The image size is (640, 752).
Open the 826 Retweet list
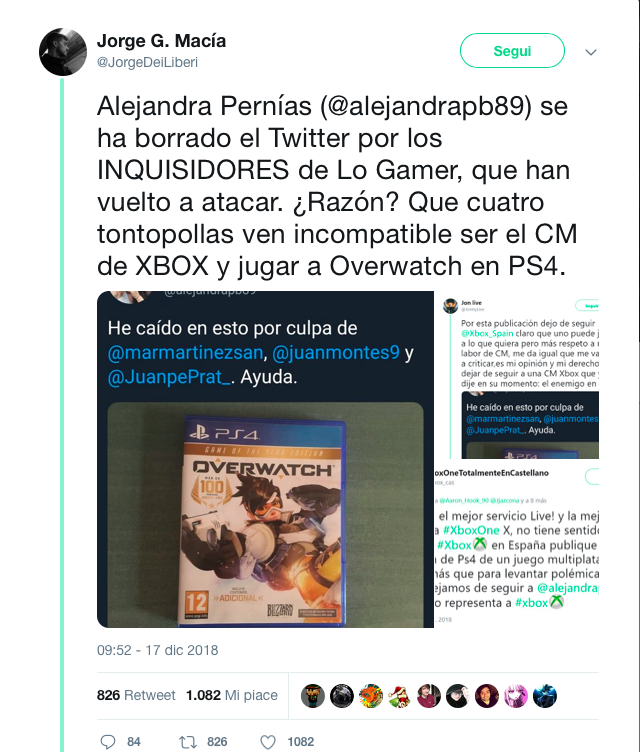click(136, 695)
